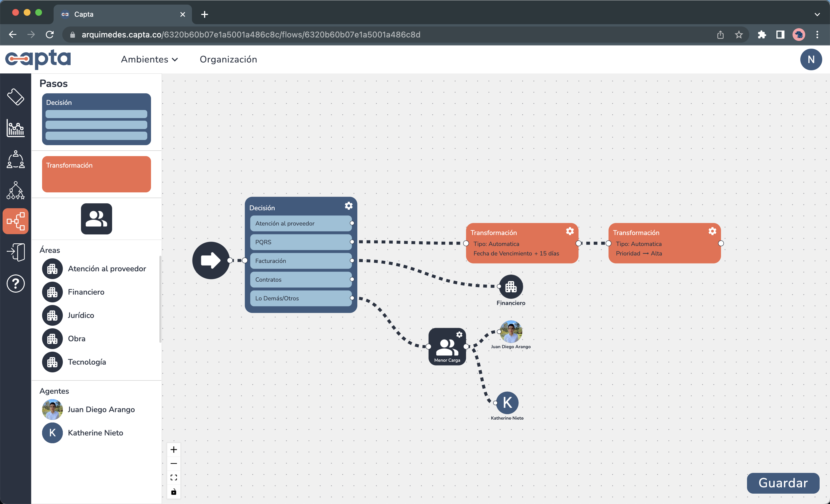Select the flows icon highlighted in orange
This screenshot has width=830, height=504.
point(16,221)
